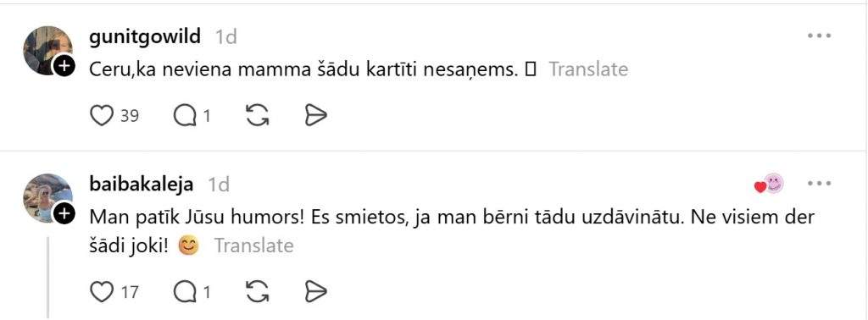Image resolution: width=868 pixels, height=320 pixels.
Task: Open gunitgowild's profile by username
Action: 145,36
